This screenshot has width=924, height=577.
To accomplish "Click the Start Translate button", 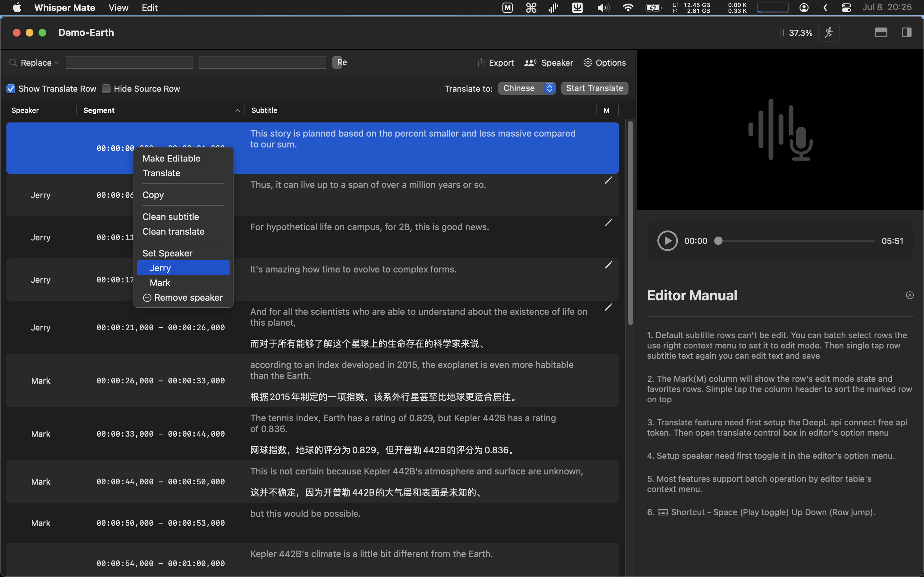I will [x=594, y=88].
